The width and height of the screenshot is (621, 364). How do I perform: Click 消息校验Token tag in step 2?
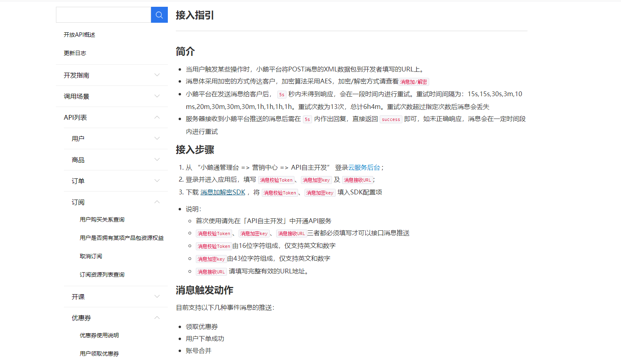(276, 180)
